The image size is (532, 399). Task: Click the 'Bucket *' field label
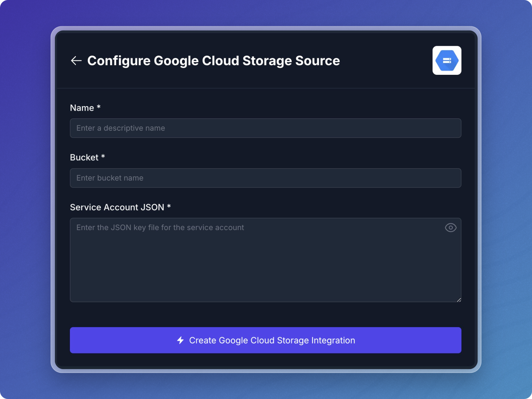(x=88, y=158)
